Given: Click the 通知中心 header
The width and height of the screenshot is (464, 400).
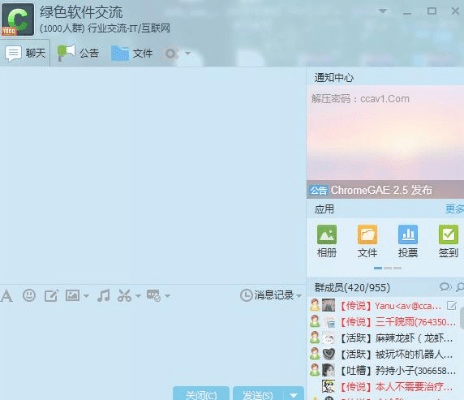Looking at the screenshot, I should coord(334,78).
